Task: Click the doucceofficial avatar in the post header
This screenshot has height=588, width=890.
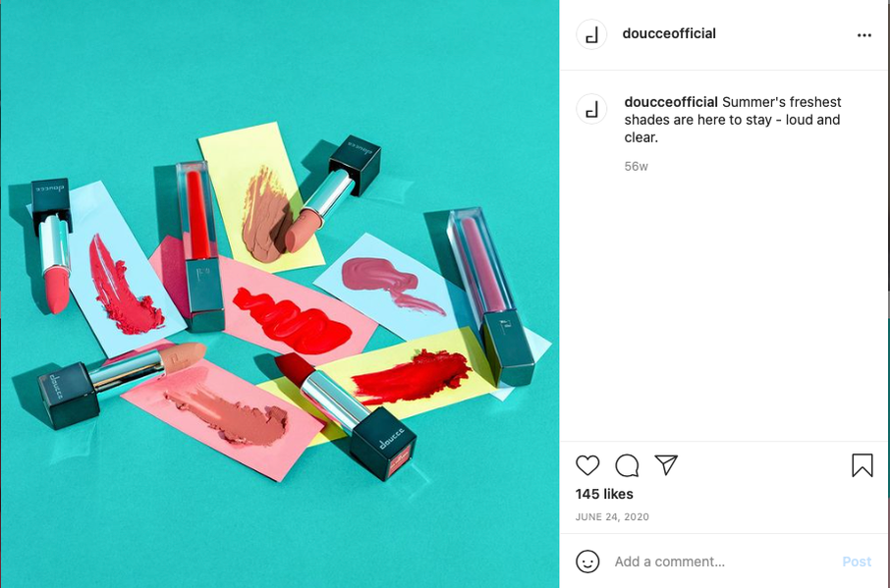Action: coord(591,34)
